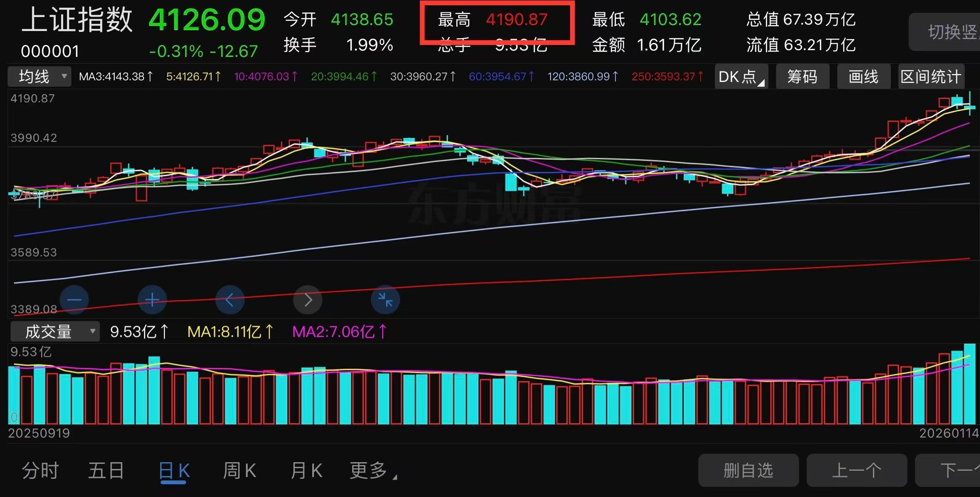Select the 周K period tab
Screen dimensions: 980x497
tap(240, 471)
